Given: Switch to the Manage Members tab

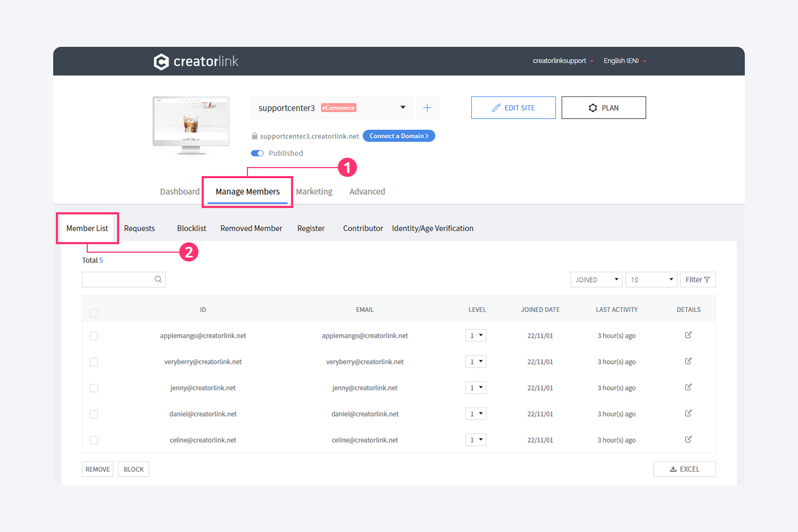Looking at the screenshot, I should (x=247, y=192).
